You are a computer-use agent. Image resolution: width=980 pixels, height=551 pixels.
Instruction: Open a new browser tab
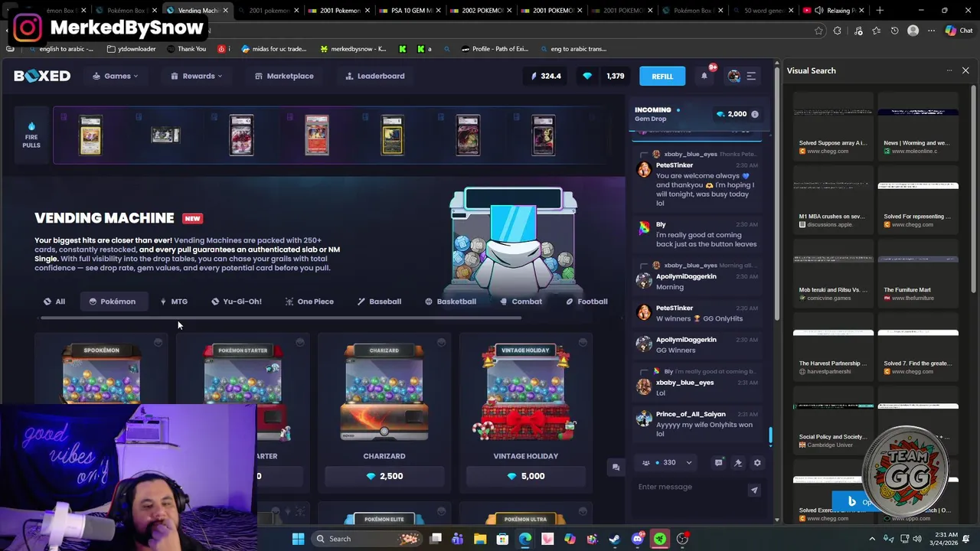[880, 10]
